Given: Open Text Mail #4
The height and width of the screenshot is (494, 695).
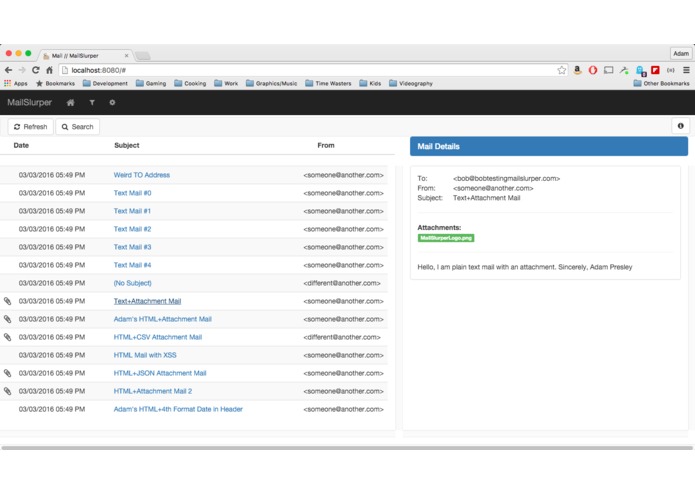Looking at the screenshot, I should (x=132, y=265).
